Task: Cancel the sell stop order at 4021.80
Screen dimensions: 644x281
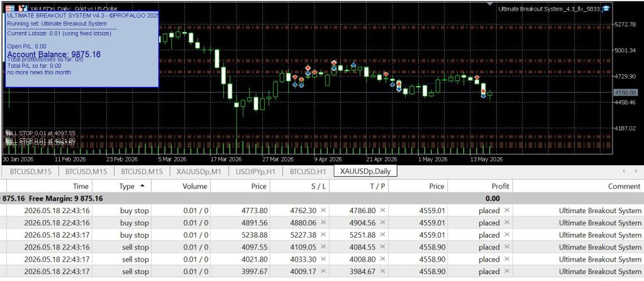Action: coord(506,259)
